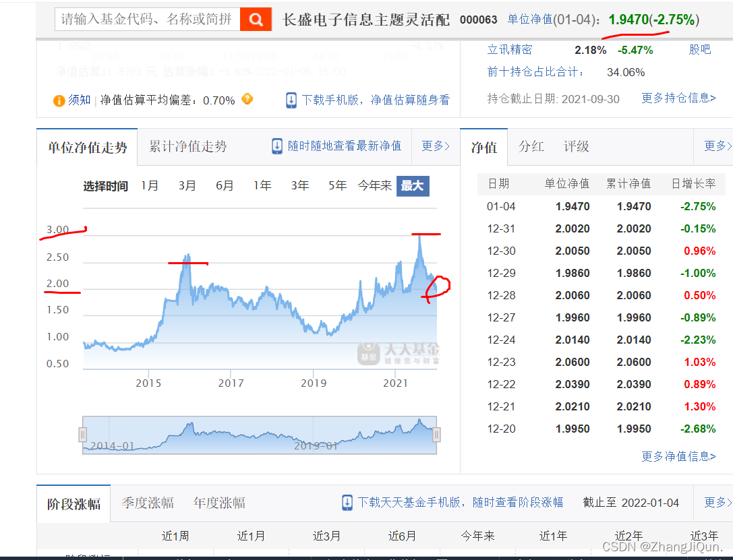Click the orange 须知 info icon

point(59,100)
